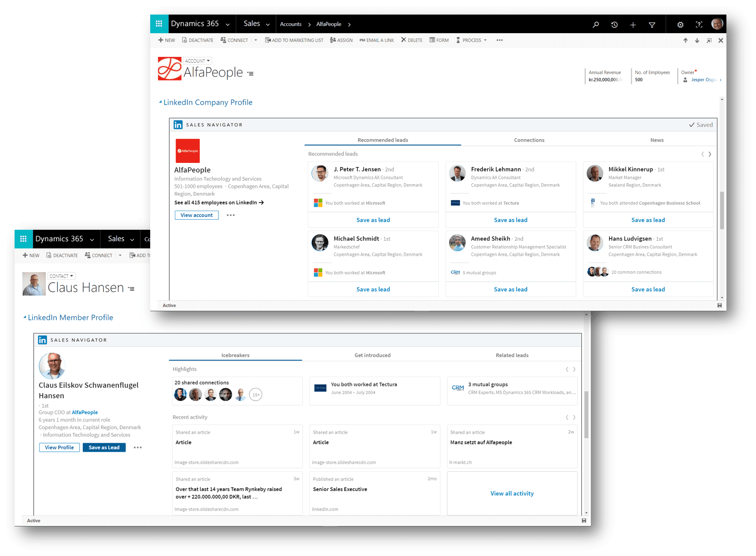Viewport: 756px width, 556px height.
Task: Switch to Icebreakers tab
Action: 235,355
